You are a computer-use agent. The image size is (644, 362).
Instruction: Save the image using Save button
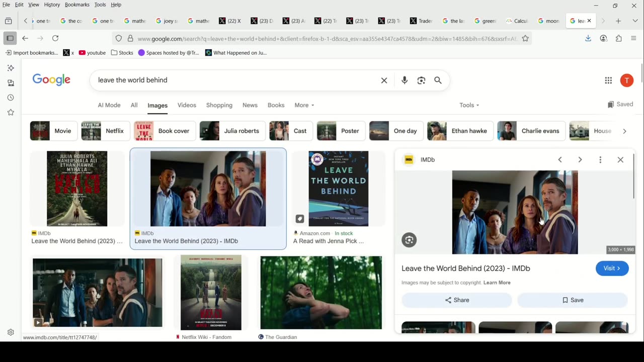point(573,300)
